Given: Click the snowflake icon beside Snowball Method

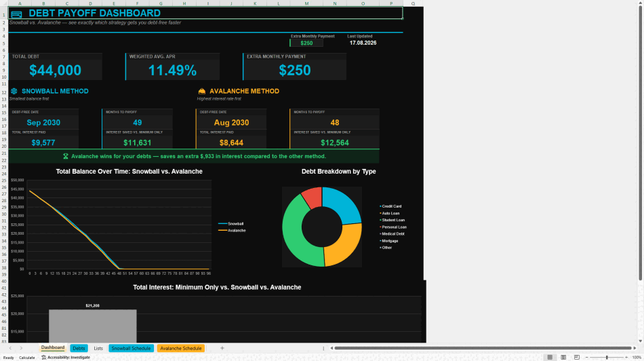Looking at the screenshot, I should 14,92.
